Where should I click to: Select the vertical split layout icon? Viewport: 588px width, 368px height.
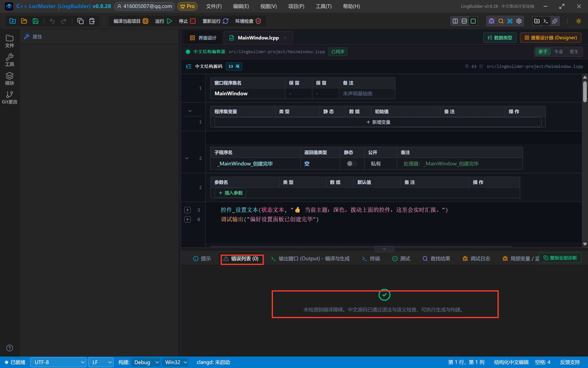click(455, 21)
